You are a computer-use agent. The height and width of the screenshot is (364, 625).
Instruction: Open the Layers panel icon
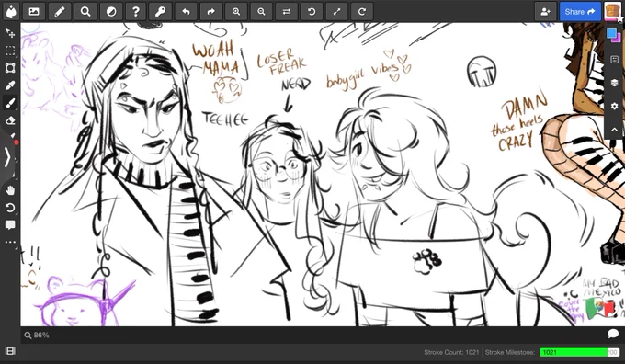pos(614,83)
